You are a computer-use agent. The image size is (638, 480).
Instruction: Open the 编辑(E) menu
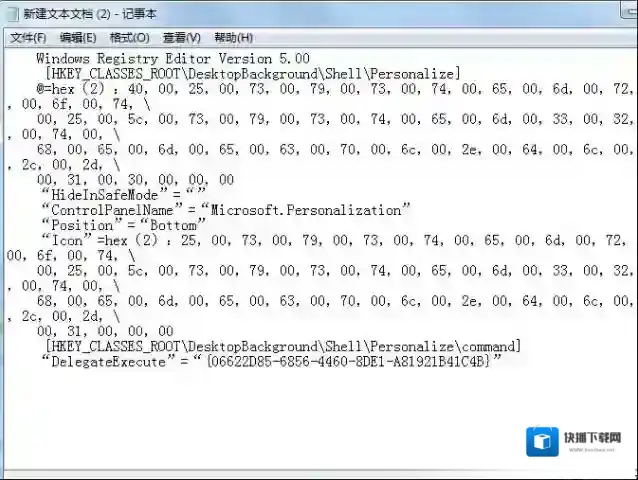[77, 38]
